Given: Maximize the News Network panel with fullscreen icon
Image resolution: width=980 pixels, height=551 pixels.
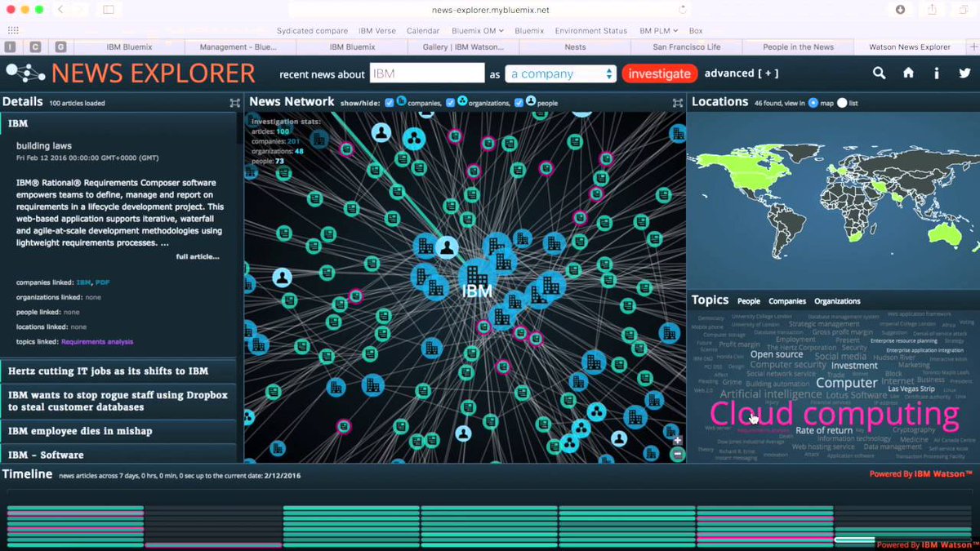Looking at the screenshot, I should pyautogui.click(x=677, y=103).
